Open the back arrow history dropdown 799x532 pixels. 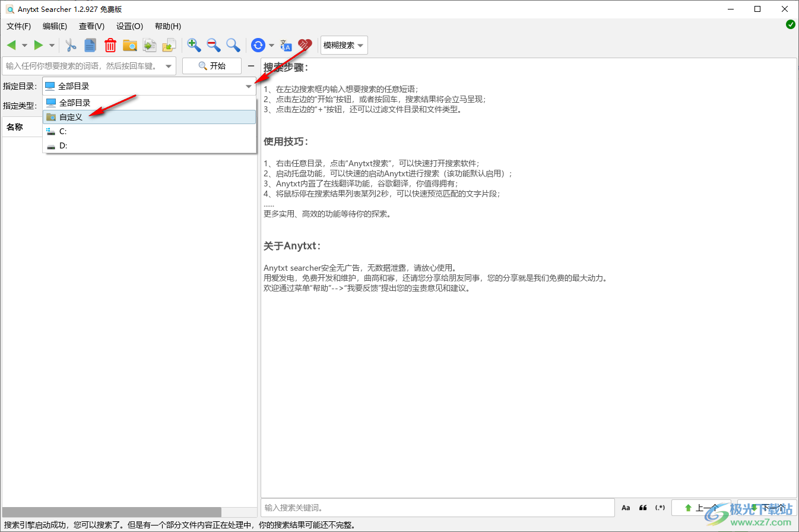(x=24, y=45)
